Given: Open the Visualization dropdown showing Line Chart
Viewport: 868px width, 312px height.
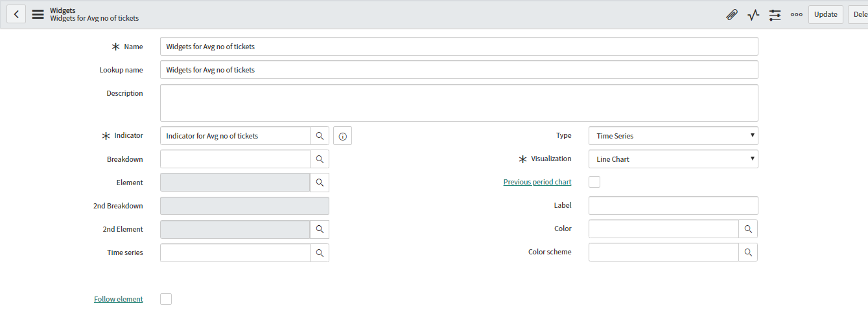Looking at the screenshot, I should tap(674, 159).
